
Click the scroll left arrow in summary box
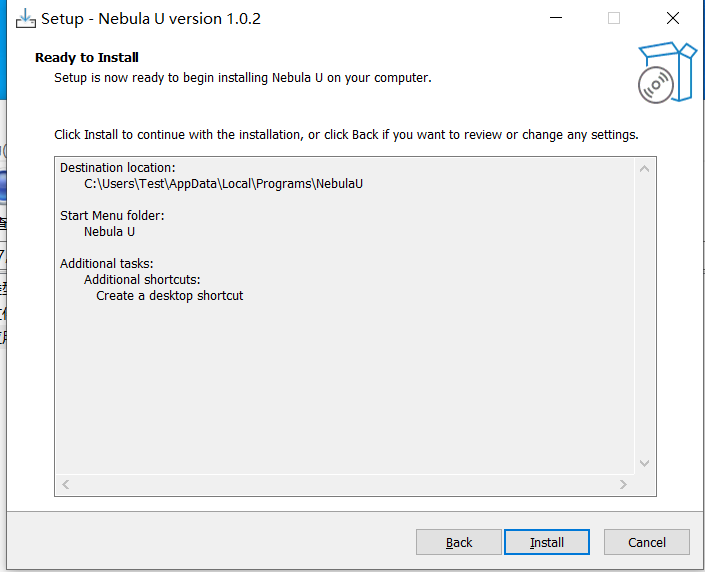pos(66,484)
